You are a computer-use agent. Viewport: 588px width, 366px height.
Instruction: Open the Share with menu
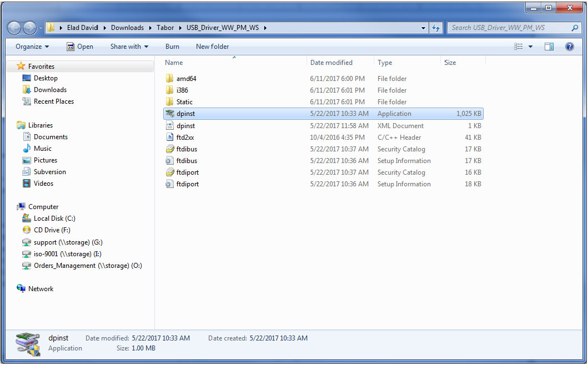point(129,47)
